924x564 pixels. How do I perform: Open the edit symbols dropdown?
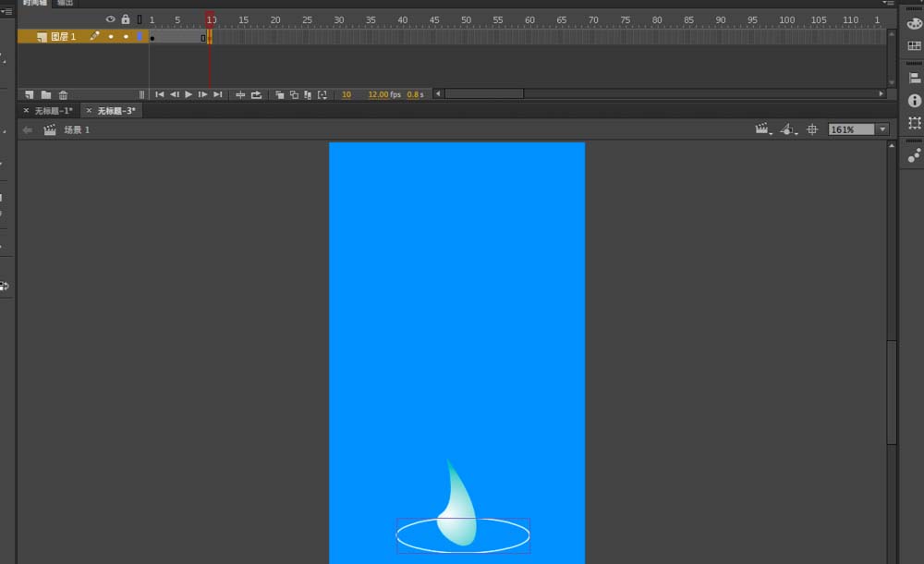coord(788,130)
